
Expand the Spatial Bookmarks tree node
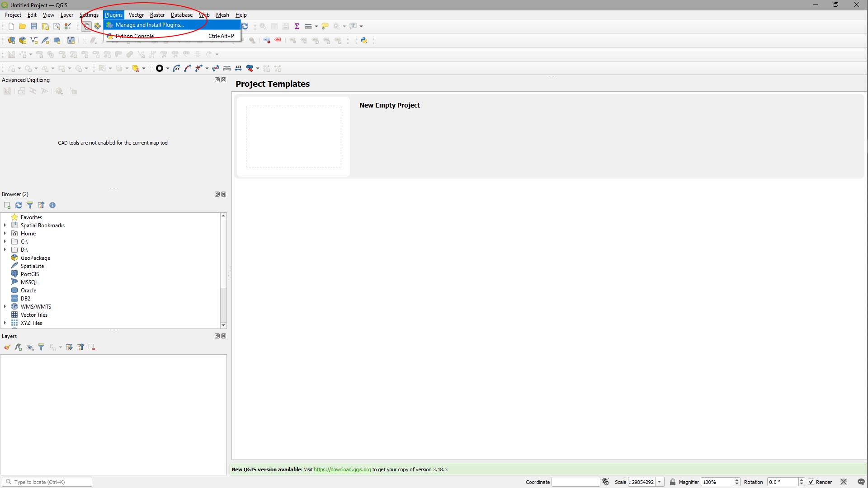pos(5,225)
